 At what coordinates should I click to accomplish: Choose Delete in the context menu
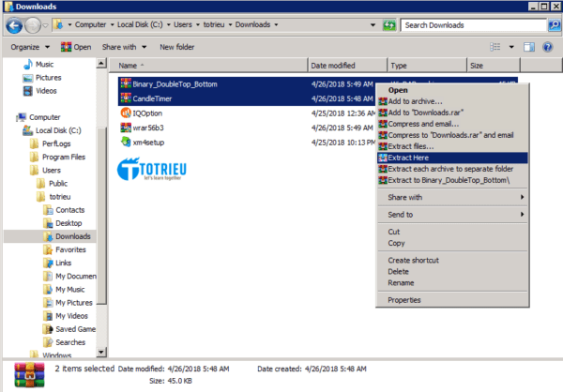452,272
